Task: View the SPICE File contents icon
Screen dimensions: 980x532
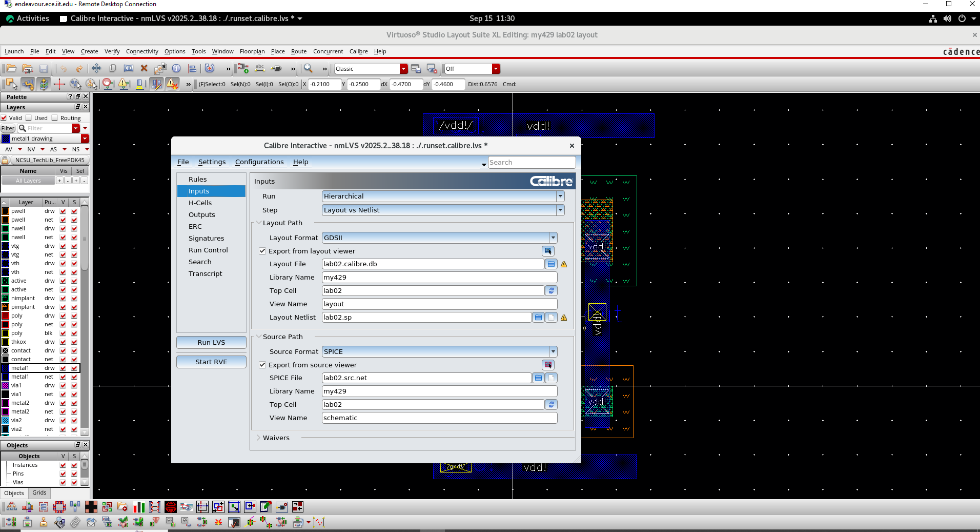Action: (x=551, y=378)
